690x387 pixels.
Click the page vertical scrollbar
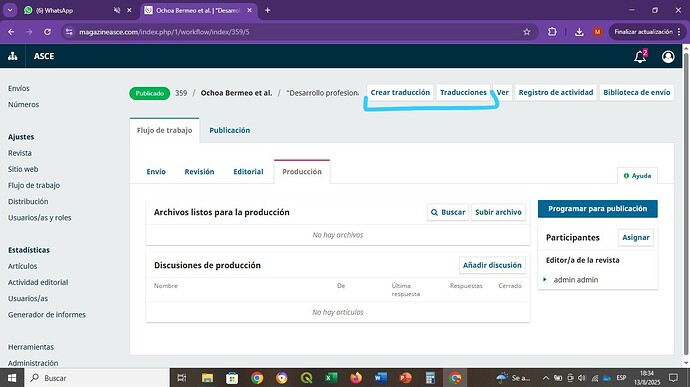(x=686, y=203)
